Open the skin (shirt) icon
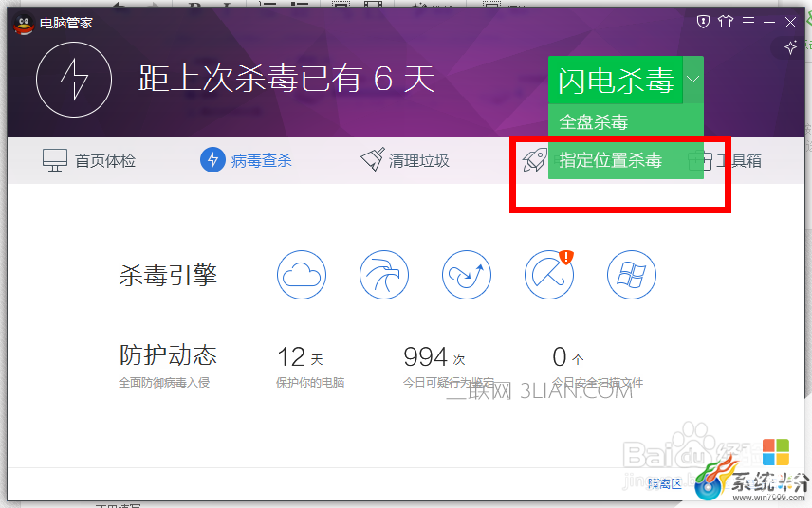This screenshot has height=508, width=812. pyautogui.click(x=726, y=22)
